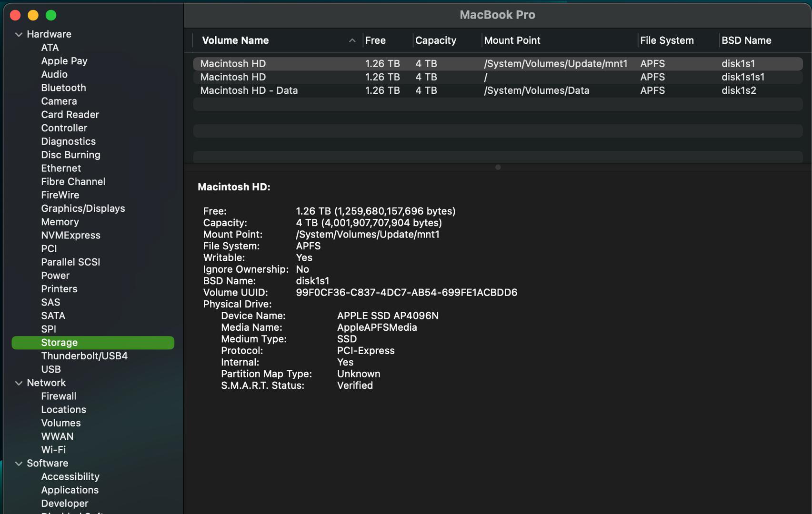Select Macintosh HD row disk1s1

tap(498, 64)
